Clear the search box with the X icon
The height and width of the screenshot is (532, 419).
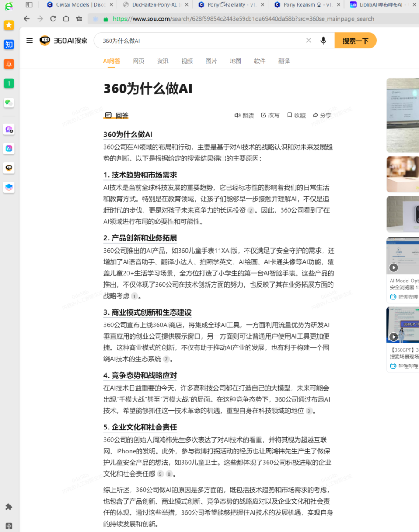(309, 41)
